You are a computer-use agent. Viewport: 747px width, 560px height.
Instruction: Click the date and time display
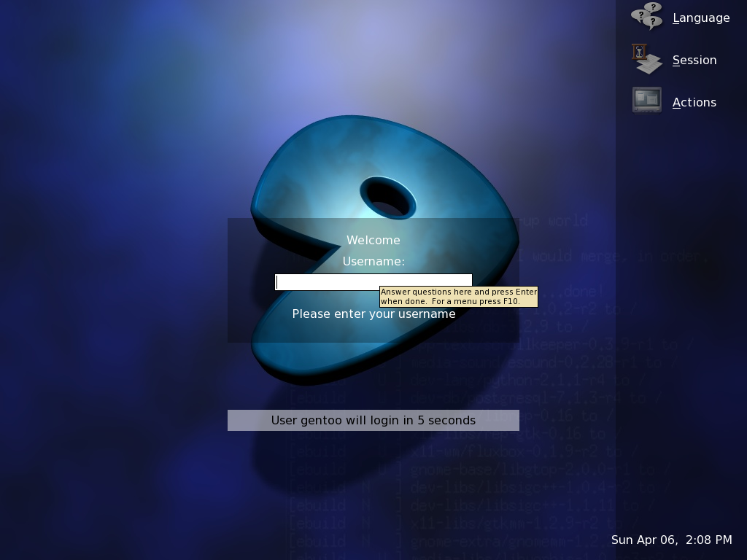coord(671,540)
